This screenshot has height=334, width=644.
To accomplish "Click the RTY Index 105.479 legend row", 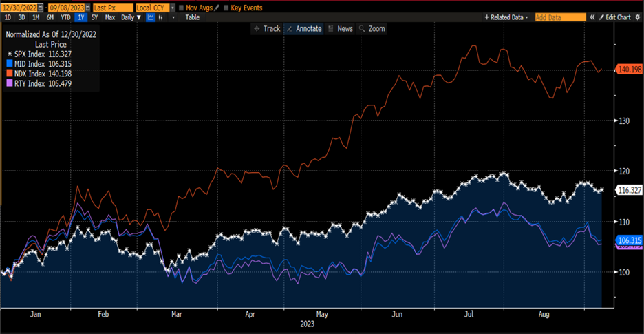I will coord(39,83).
